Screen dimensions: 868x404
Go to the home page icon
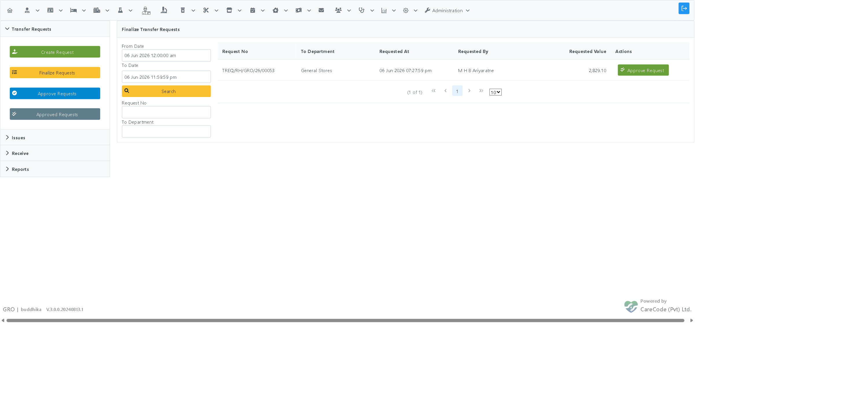point(10,10)
